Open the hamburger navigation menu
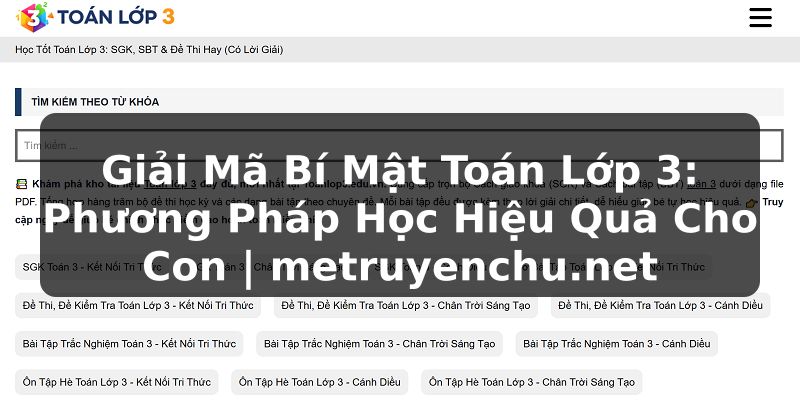The width and height of the screenshot is (800, 410). pos(760,17)
